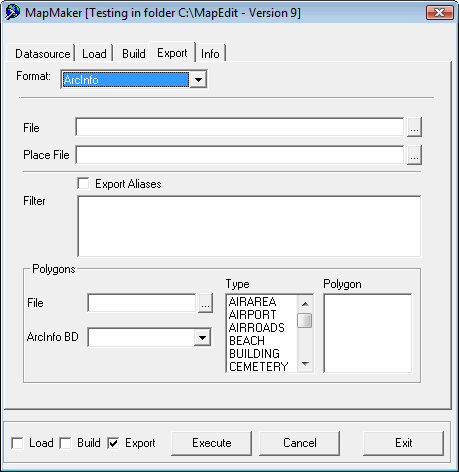Screen dimensions: 459x472
Task: Open the Format dropdown arrow
Action: point(198,80)
